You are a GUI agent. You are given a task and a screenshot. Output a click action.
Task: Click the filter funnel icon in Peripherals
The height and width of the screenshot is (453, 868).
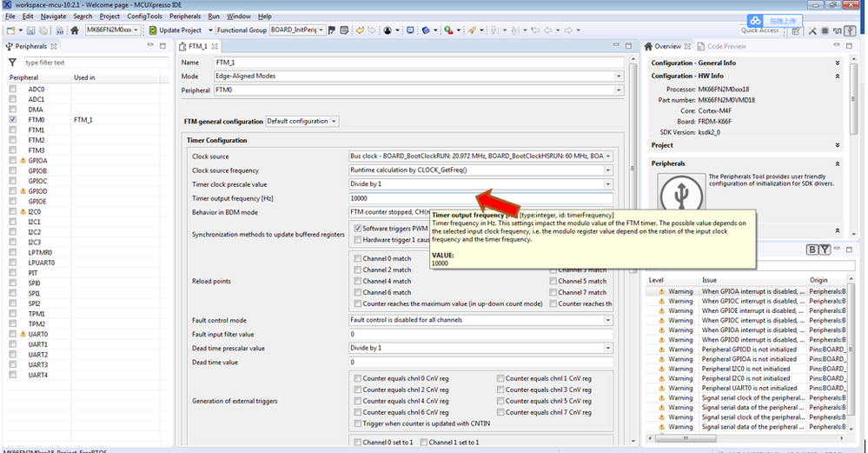click(12, 63)
